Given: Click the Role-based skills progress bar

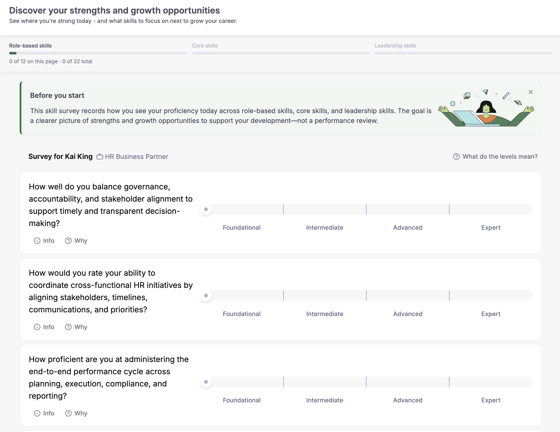Looking at the screenshot, I should (98, 53).
